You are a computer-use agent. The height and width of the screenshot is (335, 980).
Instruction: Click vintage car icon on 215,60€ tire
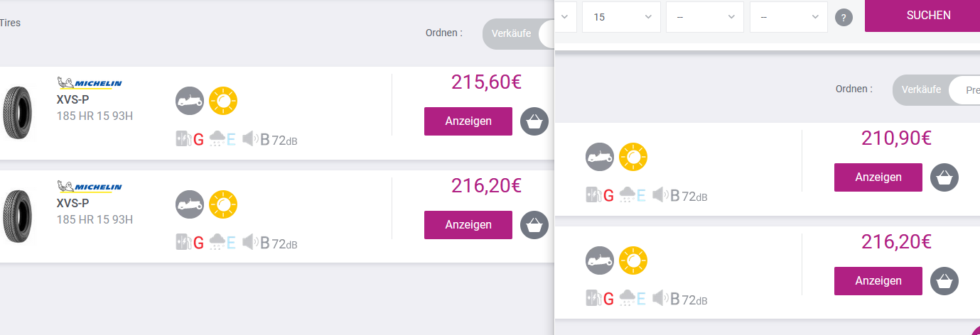click(x=190, y=101)
